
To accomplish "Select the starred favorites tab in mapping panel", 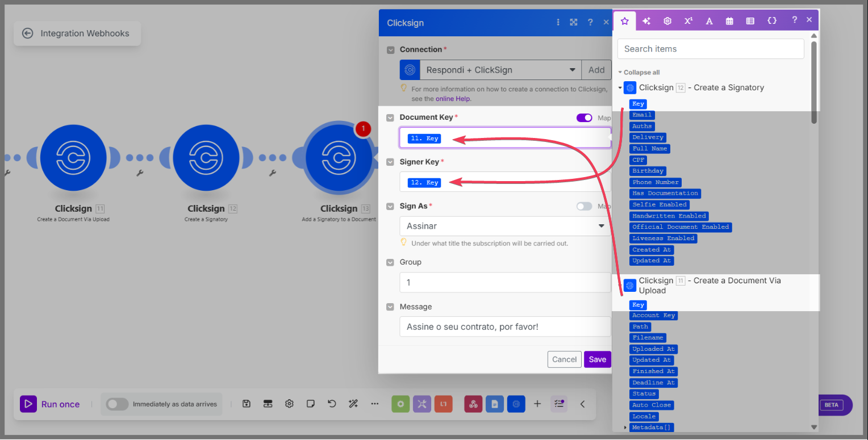I will 625,21.
